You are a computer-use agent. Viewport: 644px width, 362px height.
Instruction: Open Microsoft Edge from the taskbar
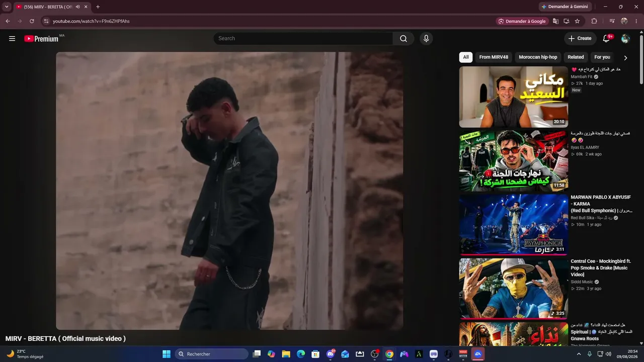[301, 354]
